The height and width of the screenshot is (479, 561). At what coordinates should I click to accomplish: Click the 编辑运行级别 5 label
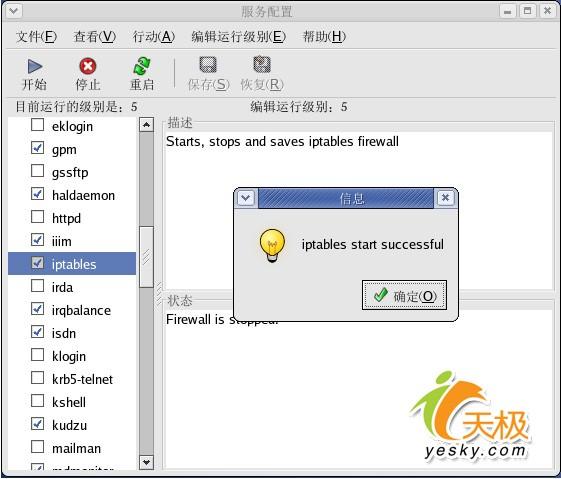click(299, 107)
